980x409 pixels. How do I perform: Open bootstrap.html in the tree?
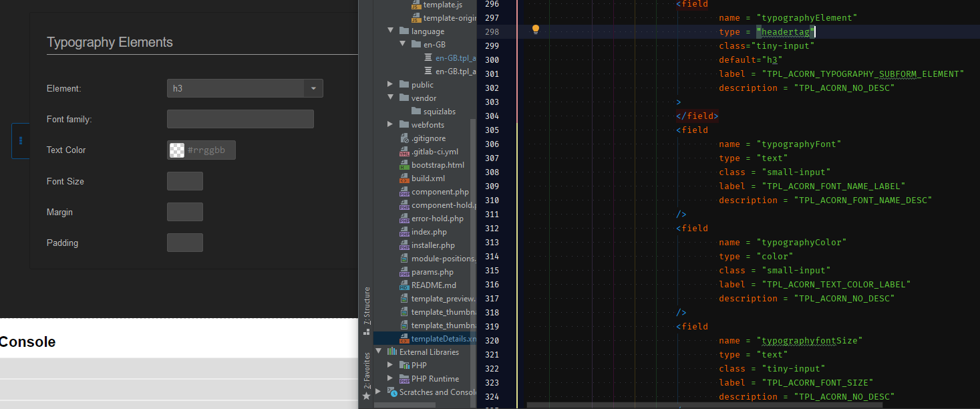pos(438,164)
